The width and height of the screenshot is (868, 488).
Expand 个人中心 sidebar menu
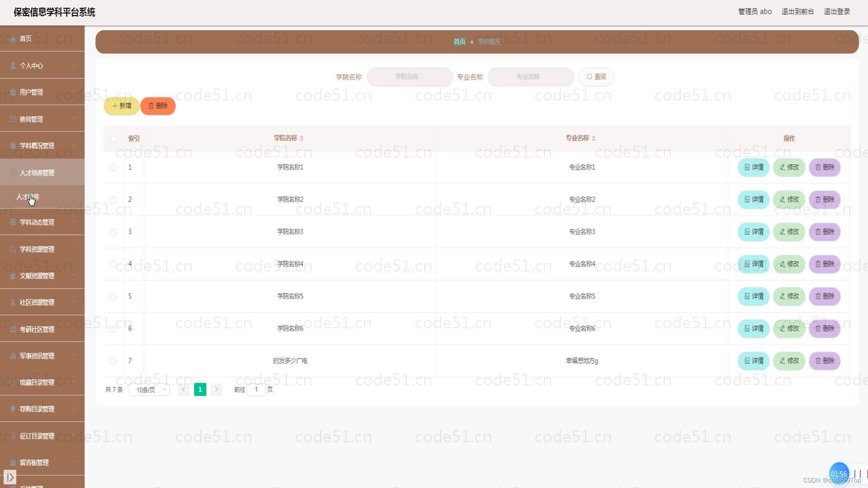(x=42, y=66)
